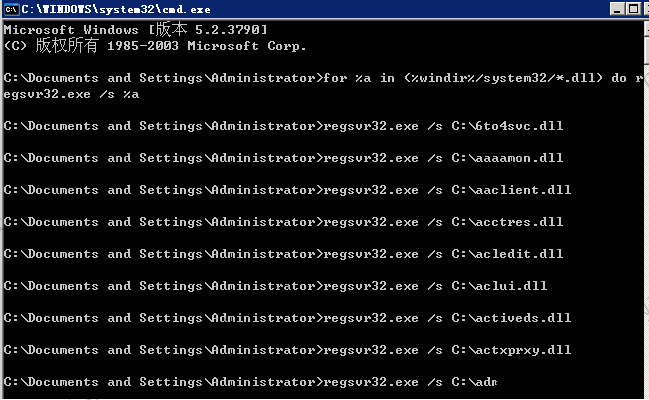Click the vertical scrollbar up arrow
Image resolution: width=649 pixels, height=400 pixels.
[x=647, y=29]
